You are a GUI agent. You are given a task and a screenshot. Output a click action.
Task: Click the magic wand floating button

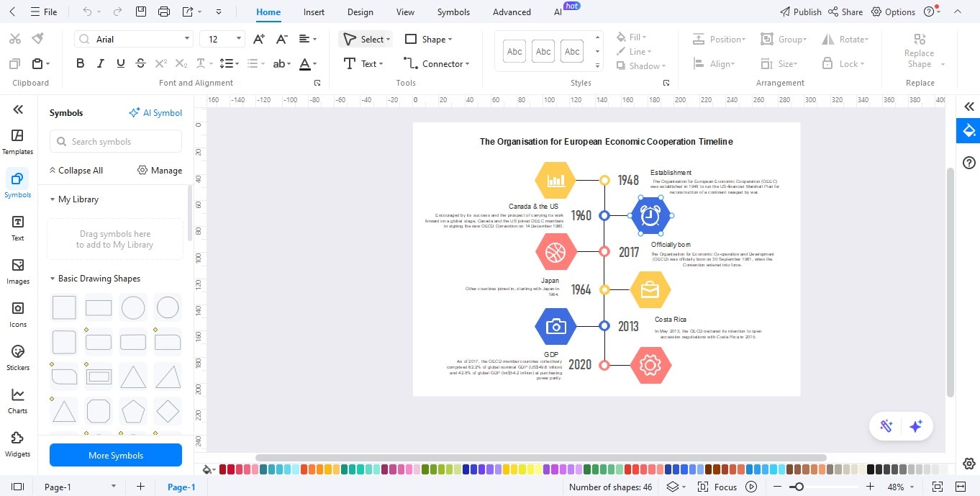coord(886,426)
